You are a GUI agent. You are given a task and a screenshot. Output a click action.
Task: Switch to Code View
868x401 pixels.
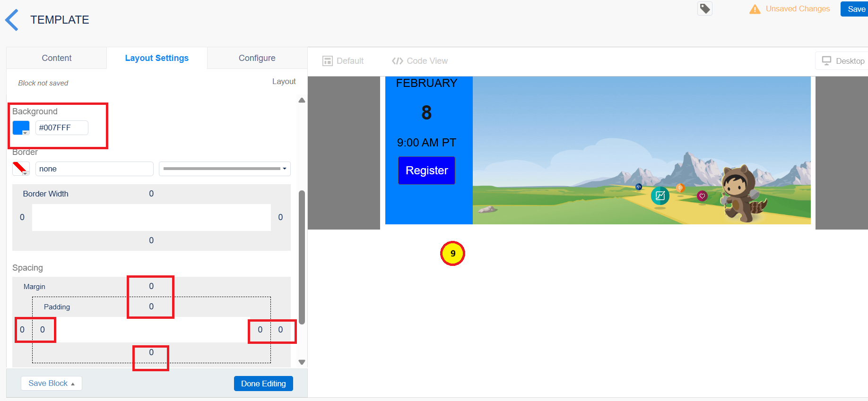(420, 61)
